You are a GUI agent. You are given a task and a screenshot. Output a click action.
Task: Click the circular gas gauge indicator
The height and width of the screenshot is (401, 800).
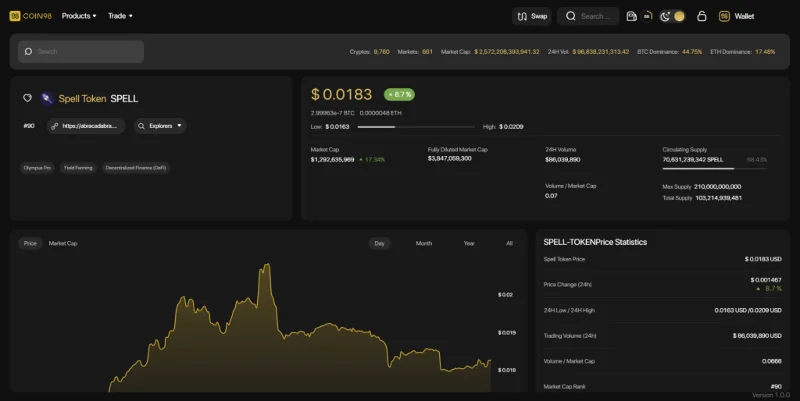pyautogui.click(x=647, y=16)
